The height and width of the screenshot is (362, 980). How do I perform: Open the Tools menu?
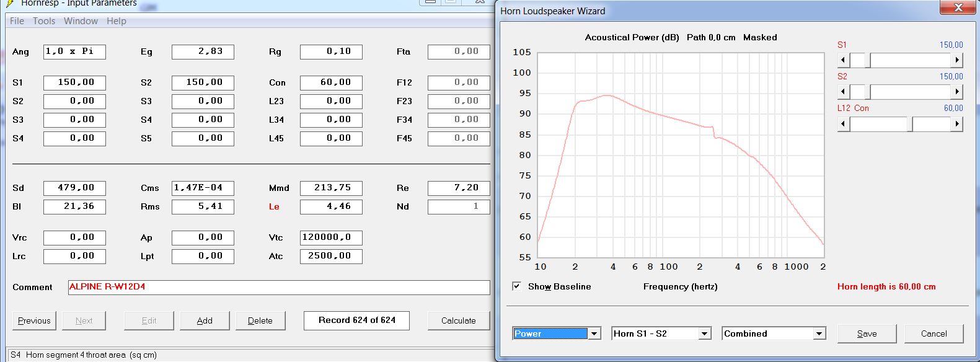[x=44, y=21]
